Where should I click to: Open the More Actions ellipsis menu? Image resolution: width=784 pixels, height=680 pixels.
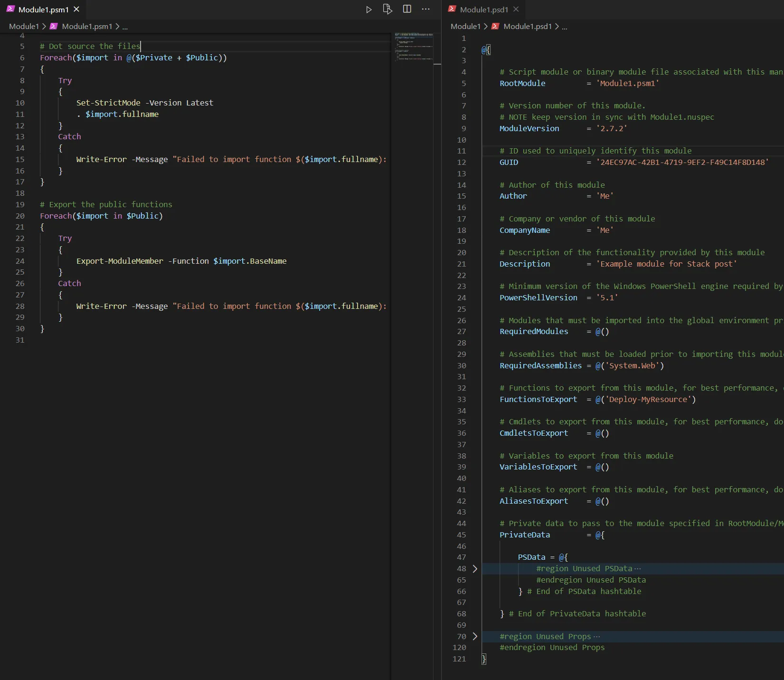[x=426, y=10]
